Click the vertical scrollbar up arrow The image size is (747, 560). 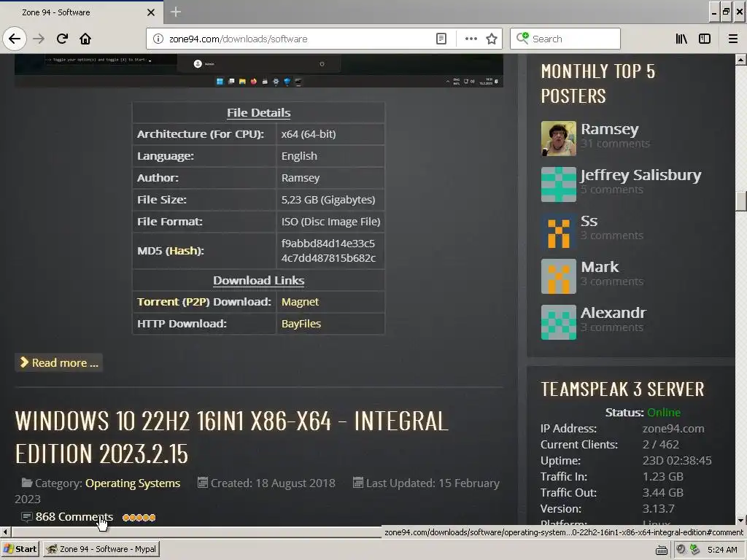tap(741, 60)
